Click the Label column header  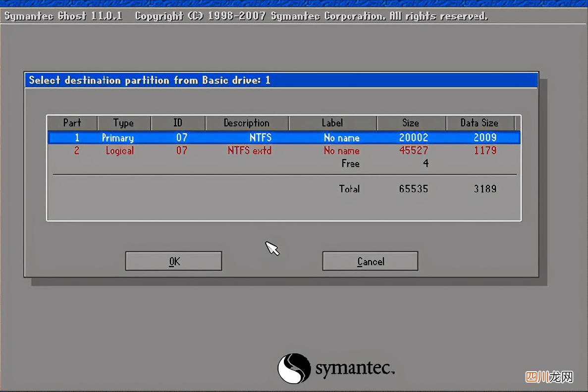[x=332, y=123]
